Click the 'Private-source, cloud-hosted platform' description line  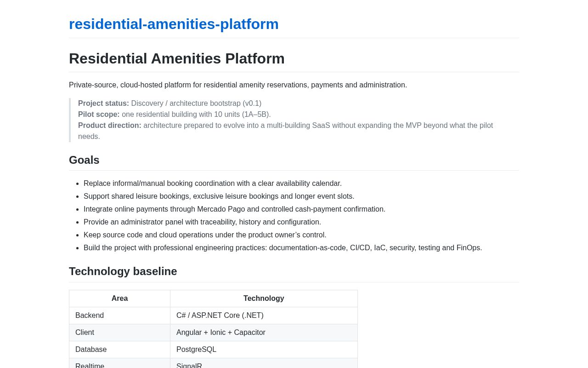click(238, 85)
